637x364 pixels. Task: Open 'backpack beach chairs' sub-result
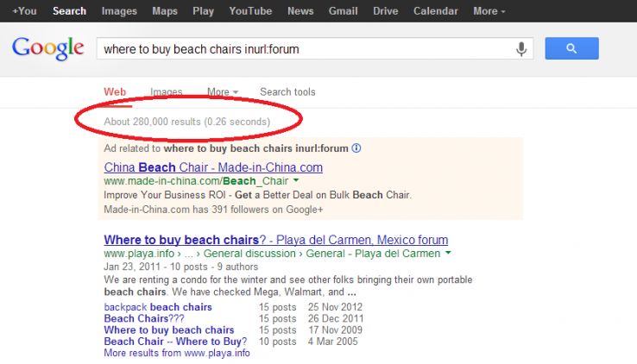click(x=158, y=307)
